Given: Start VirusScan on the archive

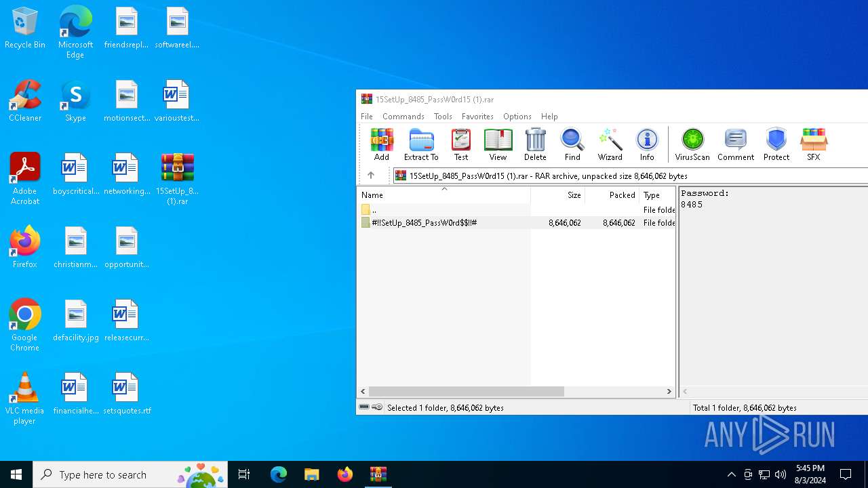Looking at the screenshot, I should [692, 145].
